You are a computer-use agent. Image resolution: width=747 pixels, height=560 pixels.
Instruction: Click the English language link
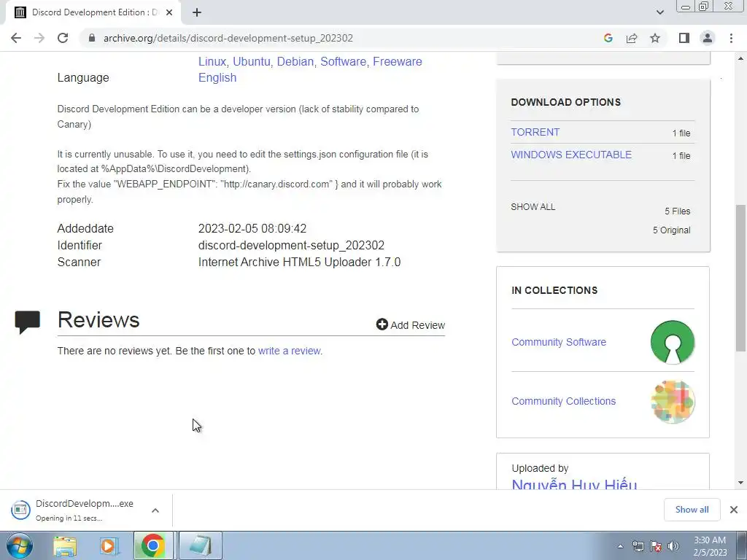[x=217, y=77]
